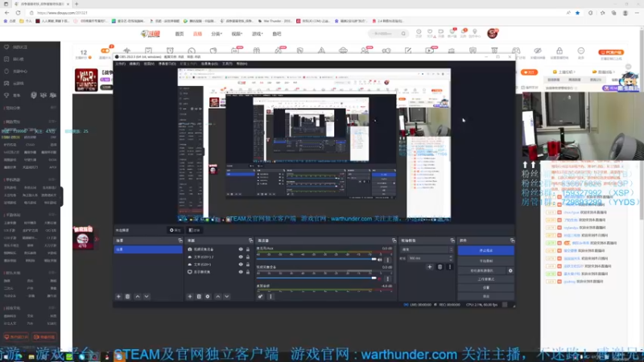Open first menu in OBS menu bar
The image size is (644, 362).
coord(120,64)
